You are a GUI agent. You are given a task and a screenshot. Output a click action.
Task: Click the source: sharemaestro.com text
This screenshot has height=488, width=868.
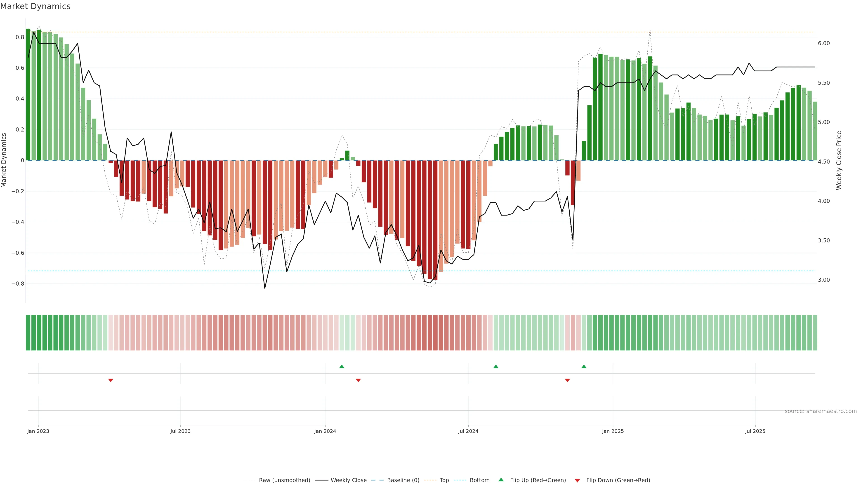(821, 411)
